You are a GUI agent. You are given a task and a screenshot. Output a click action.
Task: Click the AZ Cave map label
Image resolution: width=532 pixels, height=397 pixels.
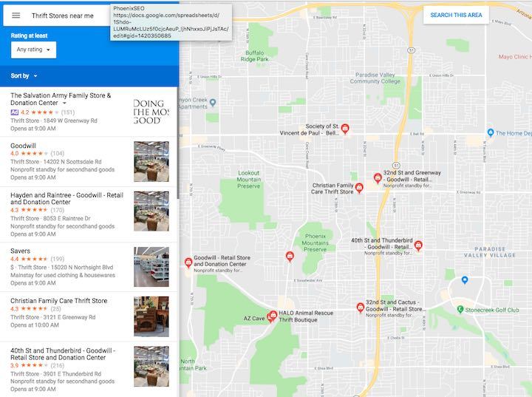(x=253, y=319)
